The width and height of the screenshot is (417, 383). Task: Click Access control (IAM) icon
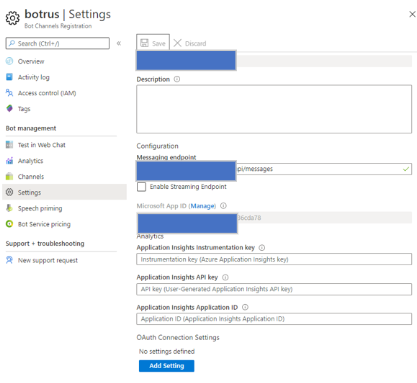[x=10, y=93]
